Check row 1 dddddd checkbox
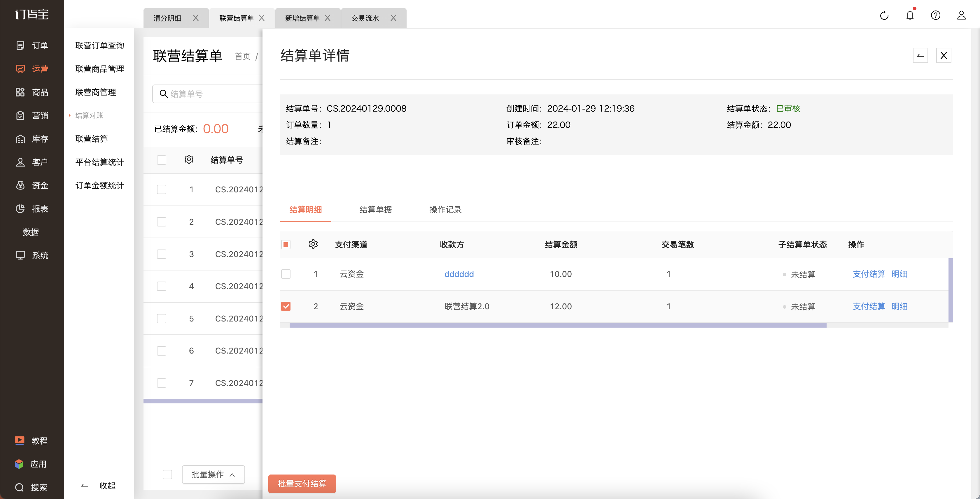 [286, 274]
